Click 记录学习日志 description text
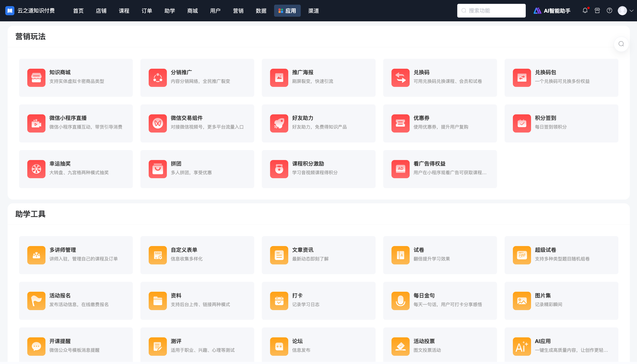 (x=306, y=305)
